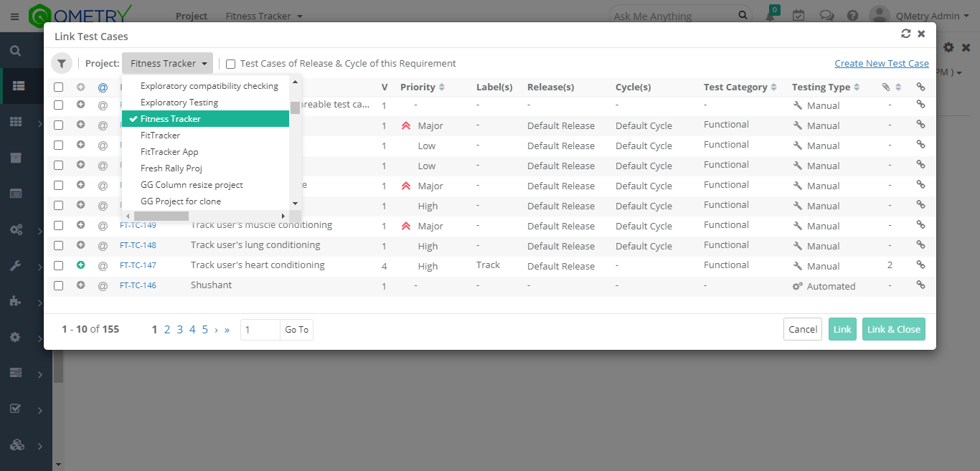Open the Fitness Tracker dropdown in top navbar
This screenshot has height=471, width=980.
point(264,16)
